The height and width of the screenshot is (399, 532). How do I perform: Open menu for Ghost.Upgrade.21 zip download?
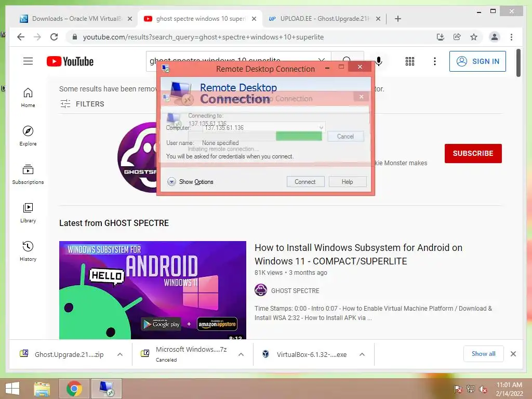click(120, 354)
